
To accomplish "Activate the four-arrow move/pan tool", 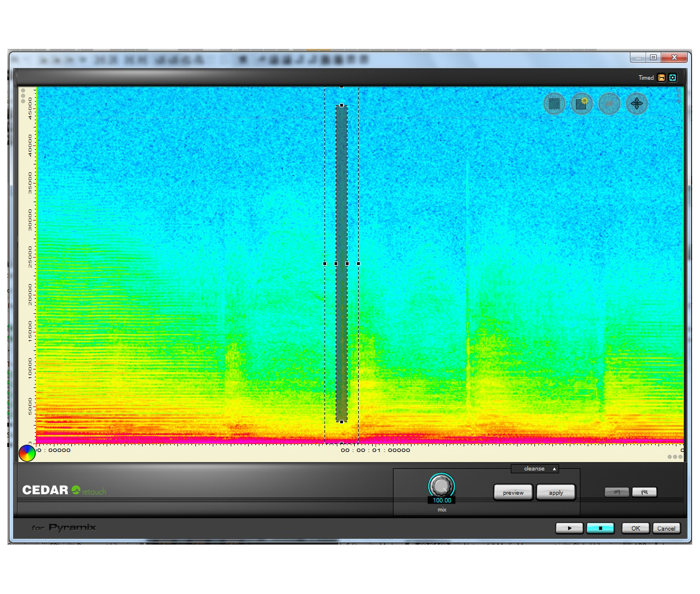I will pos(637,104).
